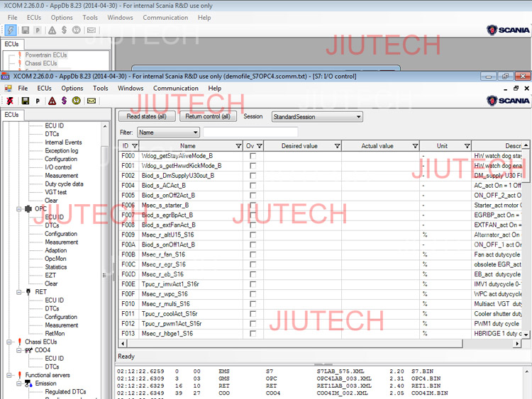The image size is (532, 399).
Task: Click the COO4 node icon in tree
Action: 29,350
